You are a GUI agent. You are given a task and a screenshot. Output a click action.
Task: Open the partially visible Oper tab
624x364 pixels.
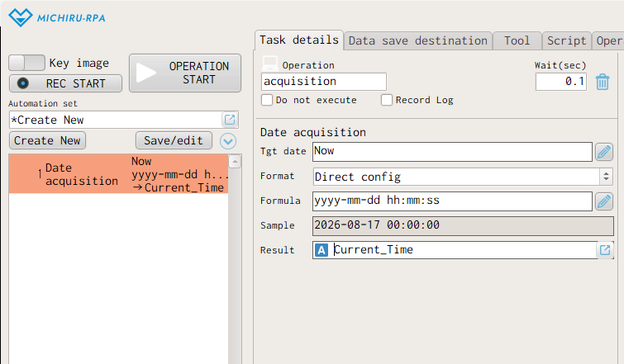tap(608, 41)
